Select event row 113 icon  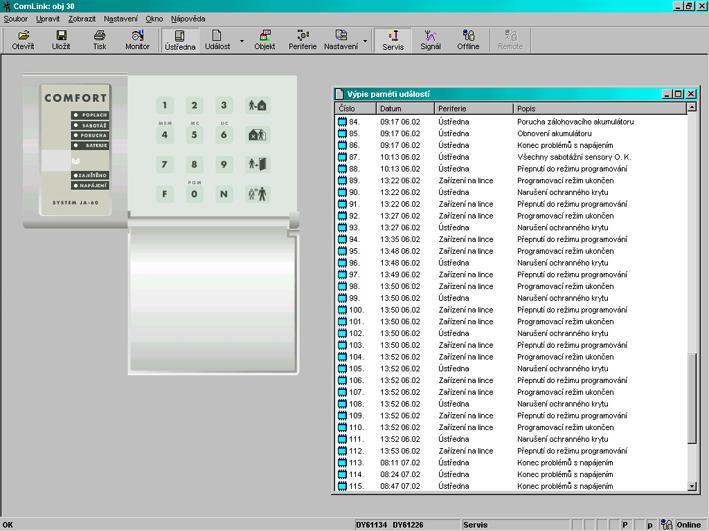(x=342, y=463)
